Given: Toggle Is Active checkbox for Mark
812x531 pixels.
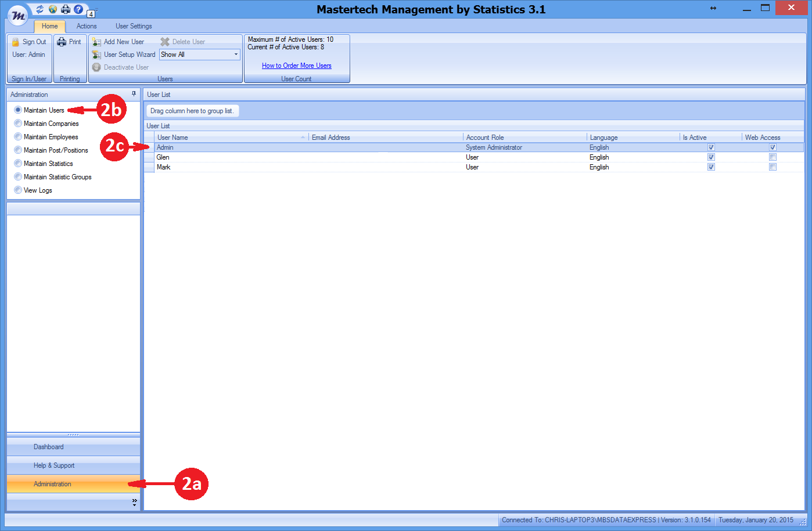Looking at the screenshot, I should click(711, 167).
